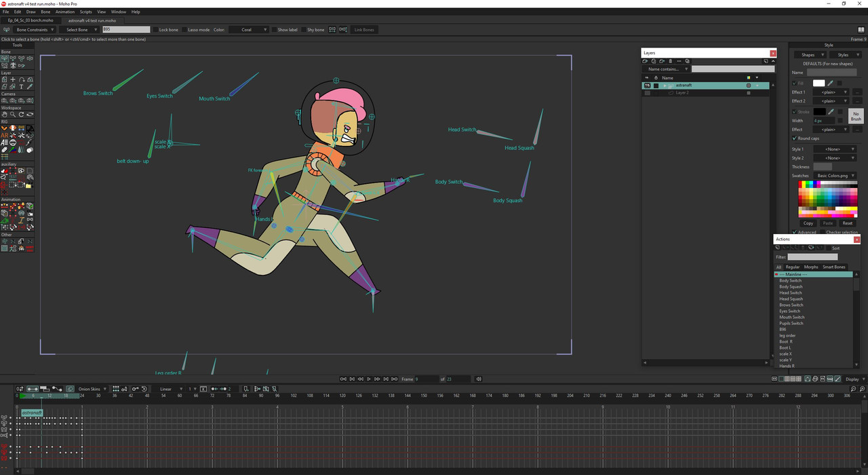Pick stroke color with the Stroke eyedropper
Image resolution: width=868 pixels, height=475 pixels.
830,111
